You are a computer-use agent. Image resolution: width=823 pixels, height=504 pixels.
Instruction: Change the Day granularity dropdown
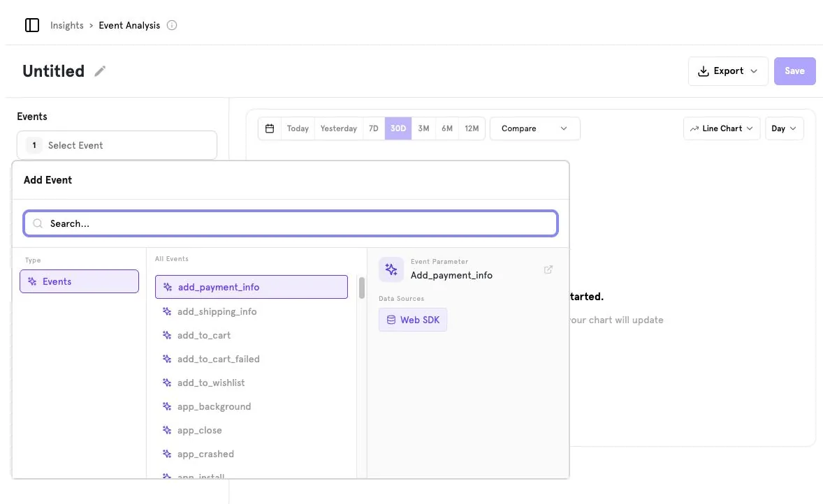pos(784,128)
